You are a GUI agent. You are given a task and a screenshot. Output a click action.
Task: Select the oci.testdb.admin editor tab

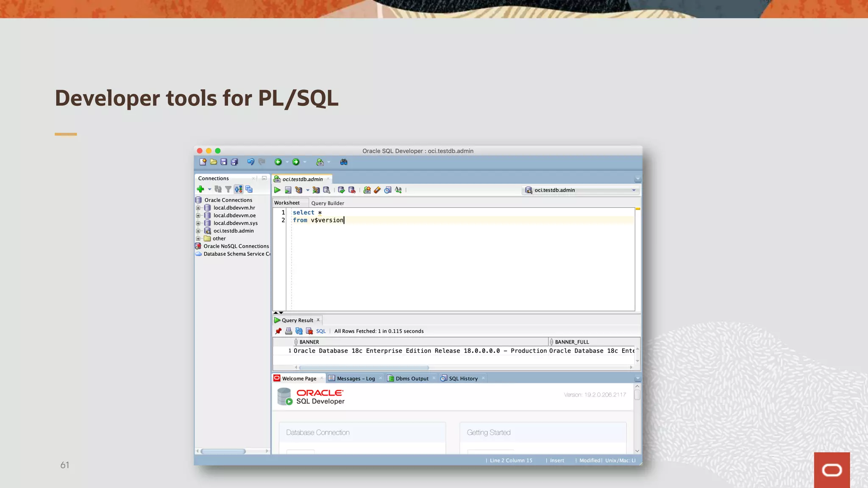302,179
